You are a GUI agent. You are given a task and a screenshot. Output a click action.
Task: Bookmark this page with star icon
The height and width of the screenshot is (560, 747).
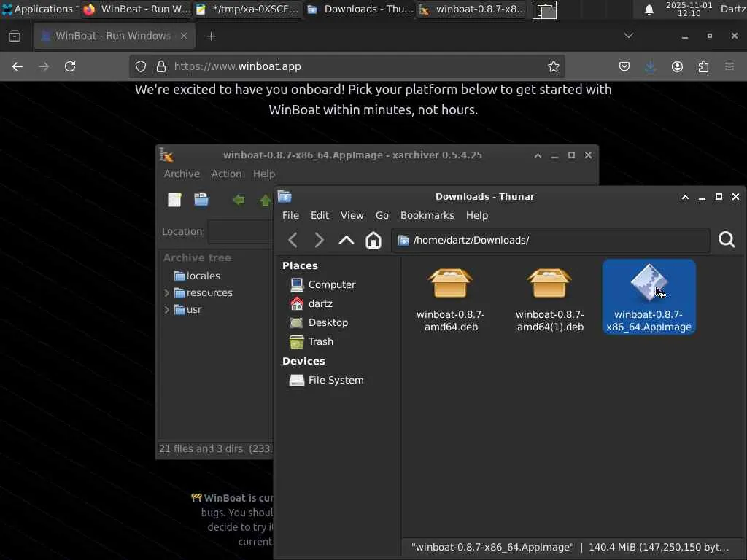pyautogui.click(x=553, y=66)
